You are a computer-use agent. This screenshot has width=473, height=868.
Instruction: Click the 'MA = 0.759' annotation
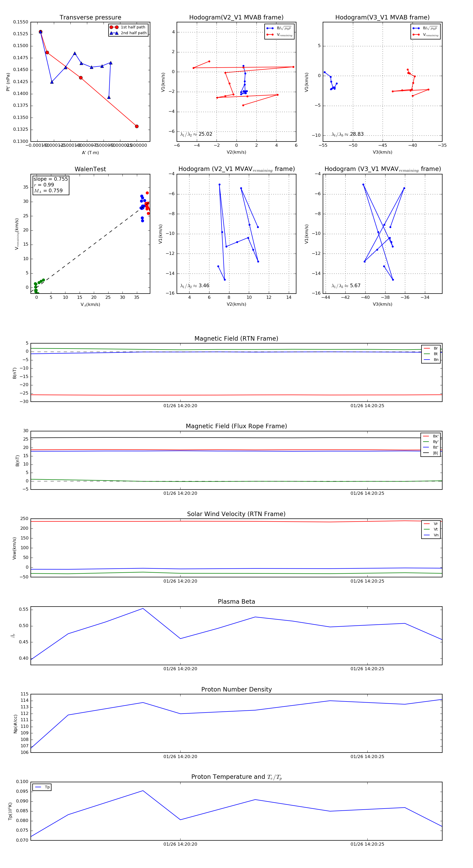(x=48, y=191)
